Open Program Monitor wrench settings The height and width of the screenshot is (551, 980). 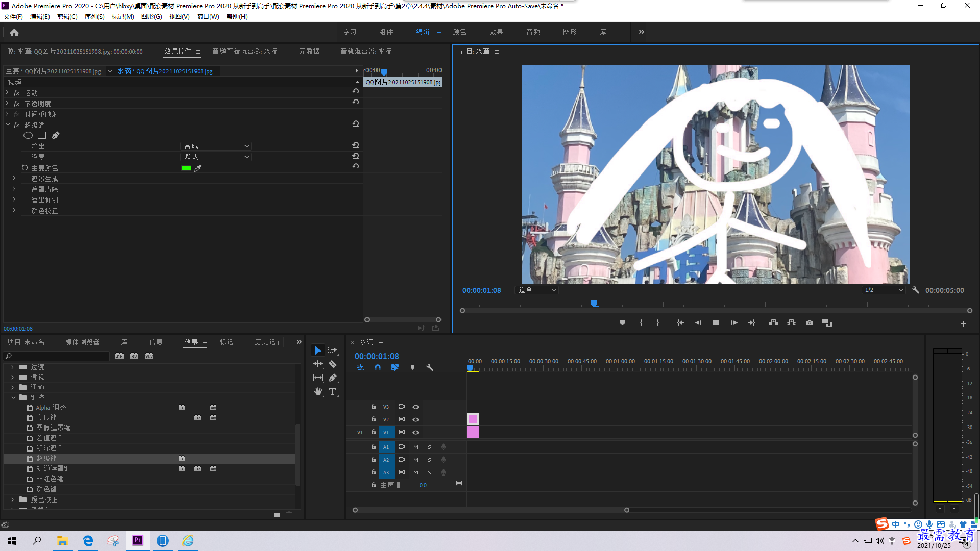point(916,290)
